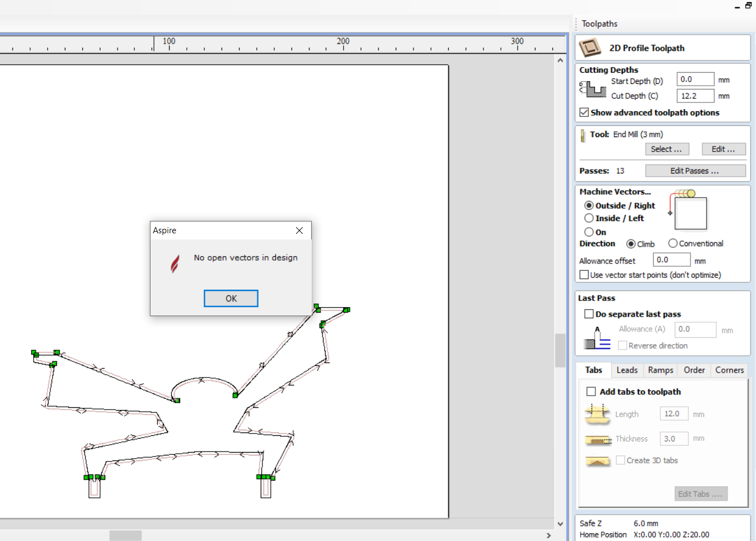Click the 2D Profile Toolpath icon
The image size is (756, 541).
point(590,48)
